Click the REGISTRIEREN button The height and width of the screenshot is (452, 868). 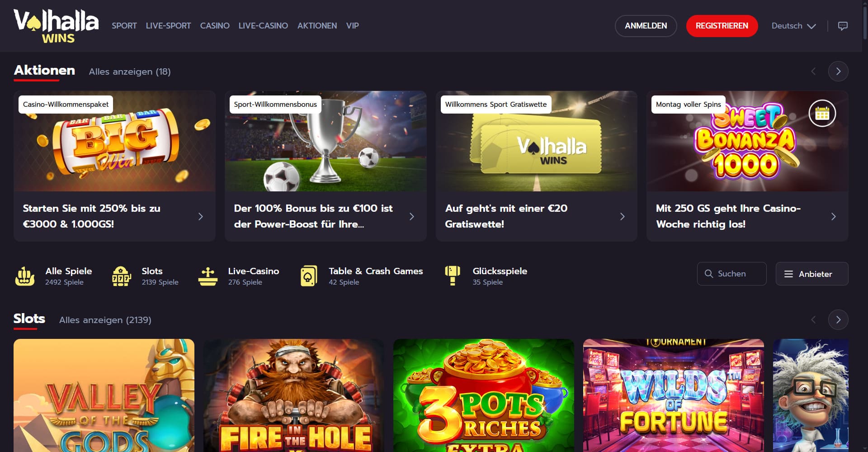coord(722,26)
